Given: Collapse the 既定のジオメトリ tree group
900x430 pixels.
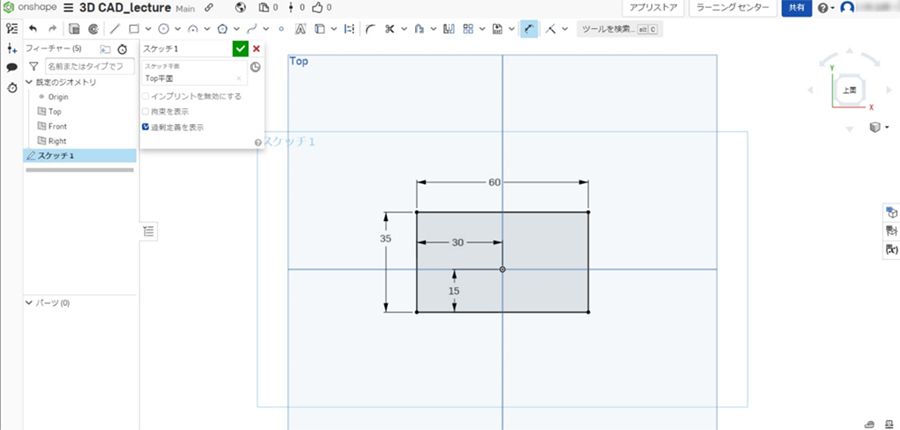Looking at the screenshot, I should [29, 82].
